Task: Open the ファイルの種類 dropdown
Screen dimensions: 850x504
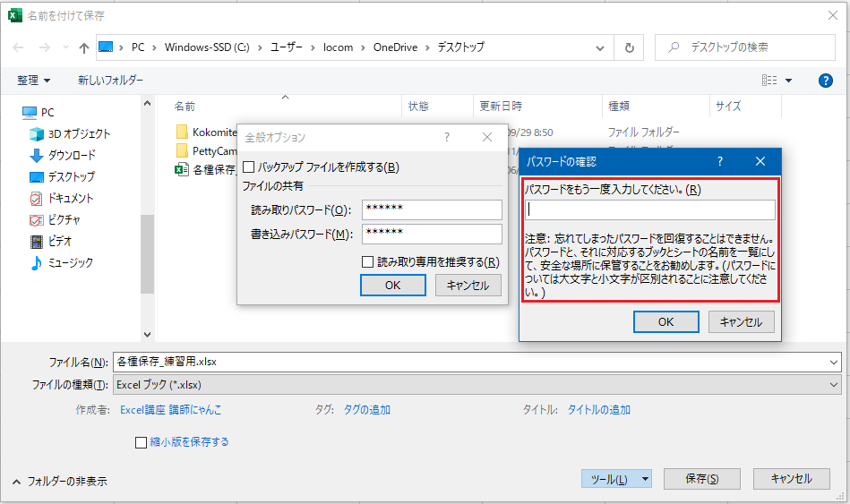Action: tap(477, 385)
